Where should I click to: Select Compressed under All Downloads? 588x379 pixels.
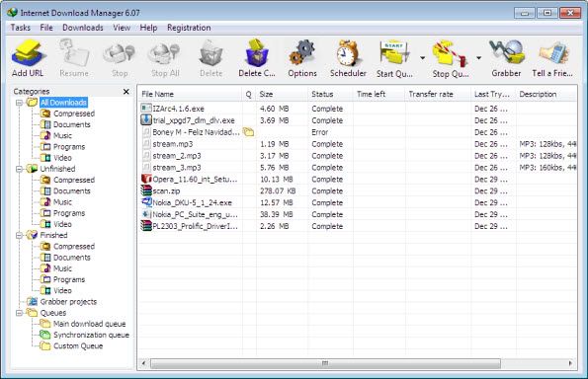tap(74, 114)
